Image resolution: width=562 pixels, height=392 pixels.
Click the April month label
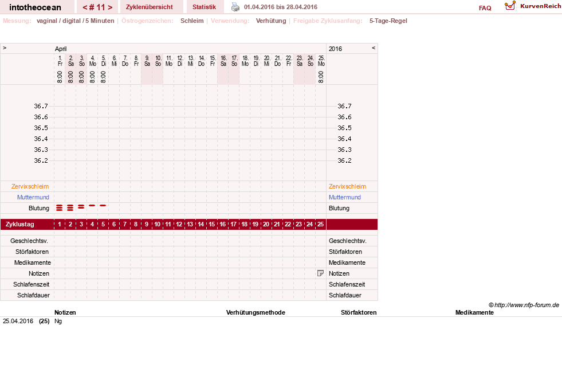pos(61,49)
